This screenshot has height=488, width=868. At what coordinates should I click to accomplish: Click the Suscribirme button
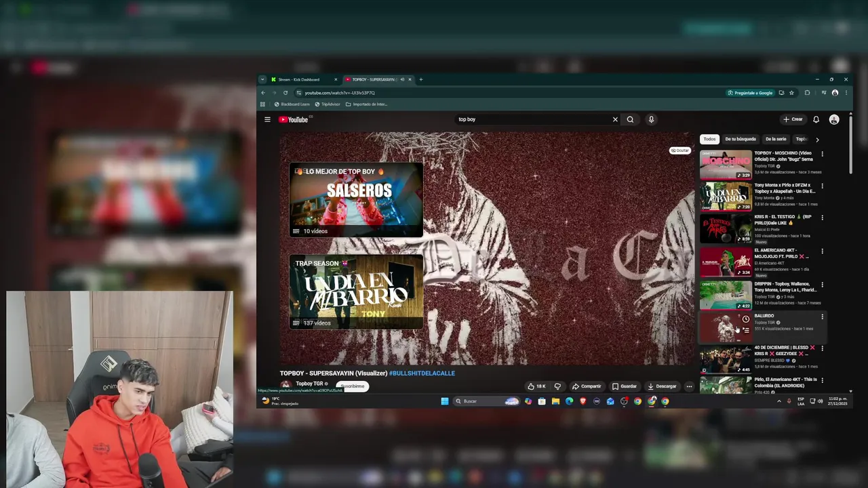(352, 386)
